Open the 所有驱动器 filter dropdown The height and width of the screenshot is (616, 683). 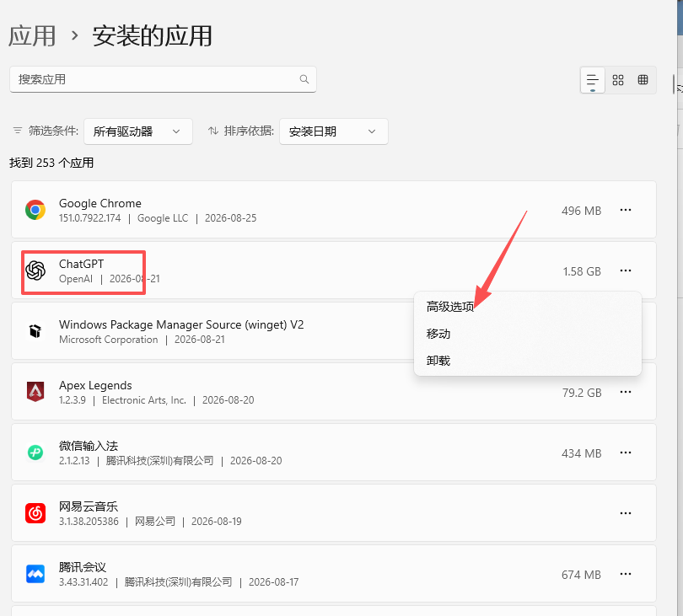tap(138, 131)
